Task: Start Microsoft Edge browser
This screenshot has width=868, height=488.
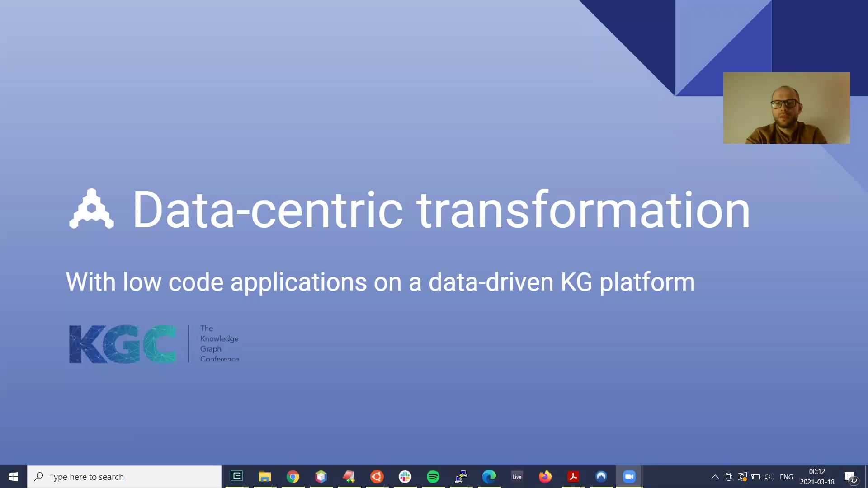Action: point(489,476)
